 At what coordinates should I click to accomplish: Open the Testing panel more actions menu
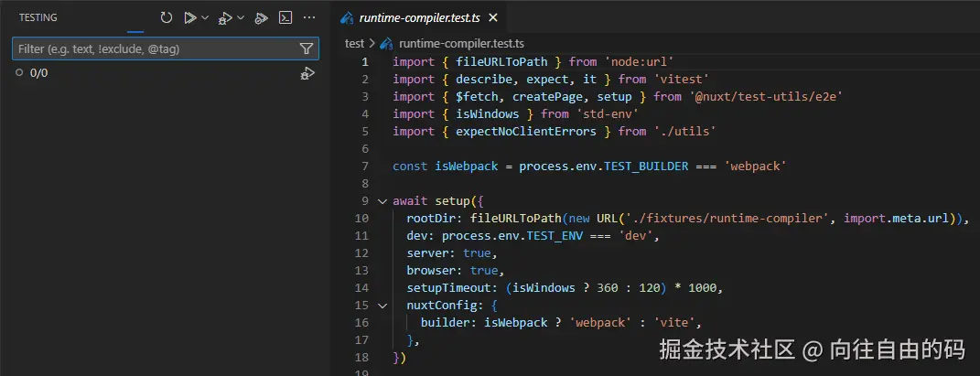tap(308, 17)
